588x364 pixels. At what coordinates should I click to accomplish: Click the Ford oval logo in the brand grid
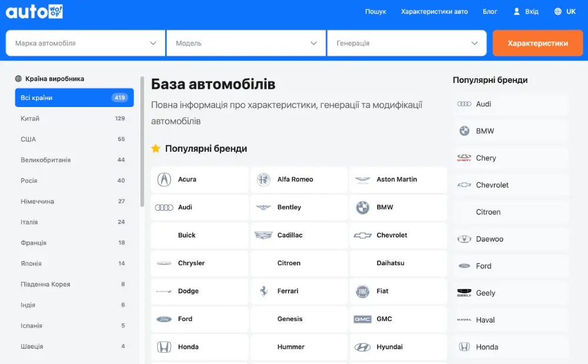pos(164,319)
